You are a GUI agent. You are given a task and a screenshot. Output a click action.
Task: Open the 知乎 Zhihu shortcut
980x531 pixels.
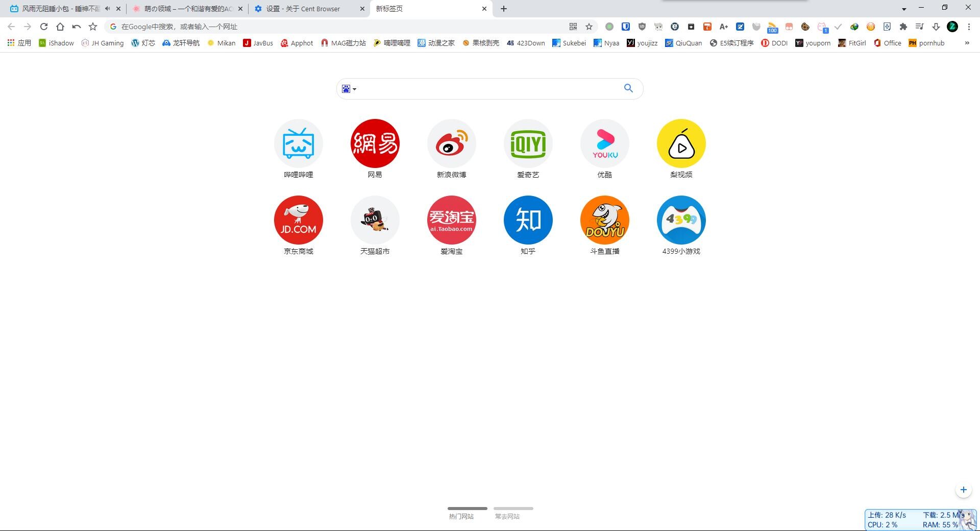coord(528,220)
